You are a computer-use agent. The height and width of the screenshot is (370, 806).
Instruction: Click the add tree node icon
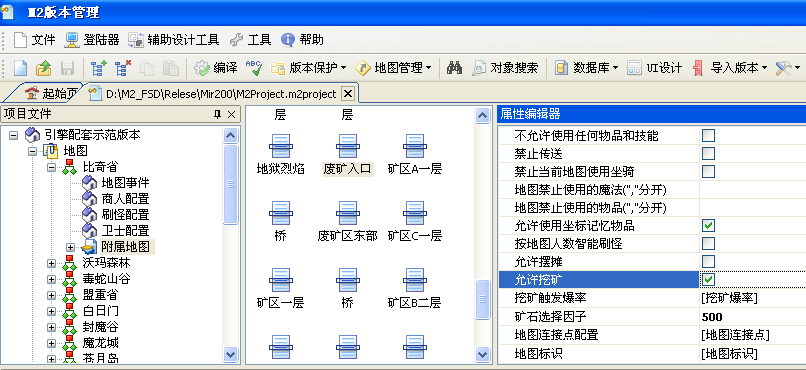click(98, 68)
